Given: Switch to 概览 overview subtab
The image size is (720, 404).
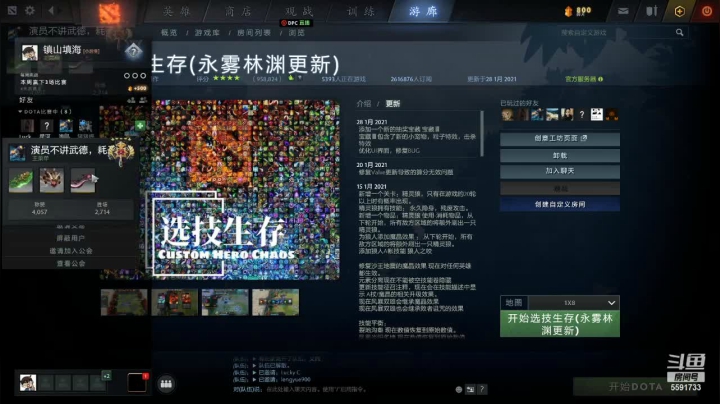Looking at the screenshot, I should click(x=169, y=33).
